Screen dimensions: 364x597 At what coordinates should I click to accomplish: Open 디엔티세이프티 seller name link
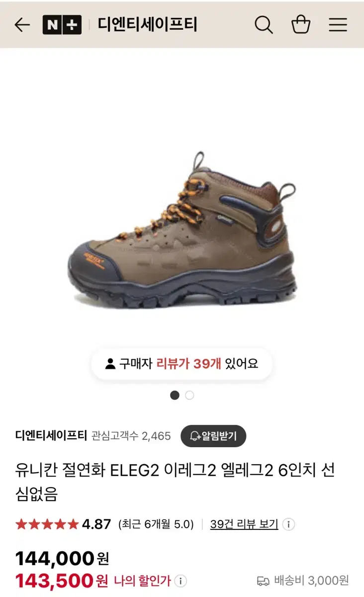tap(51, 436)
